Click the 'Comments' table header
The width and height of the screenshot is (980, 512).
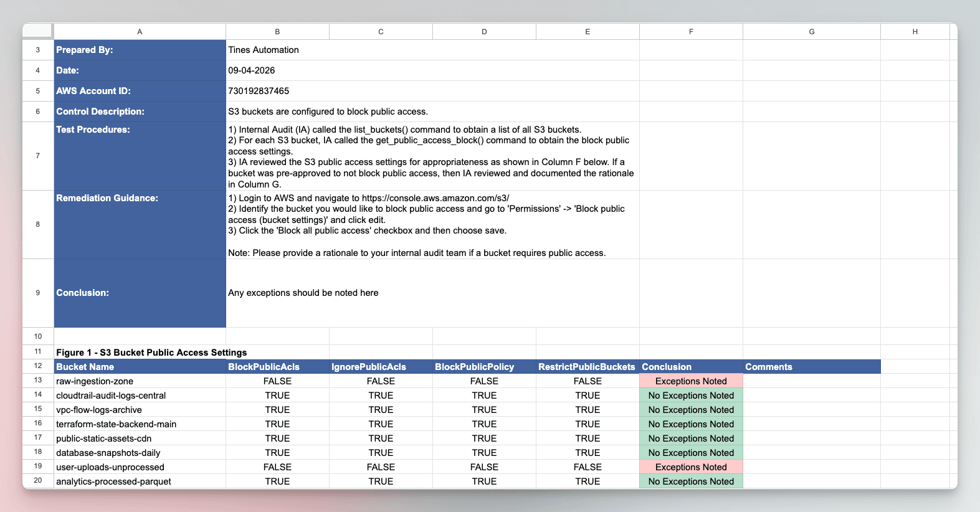[812, 367]
